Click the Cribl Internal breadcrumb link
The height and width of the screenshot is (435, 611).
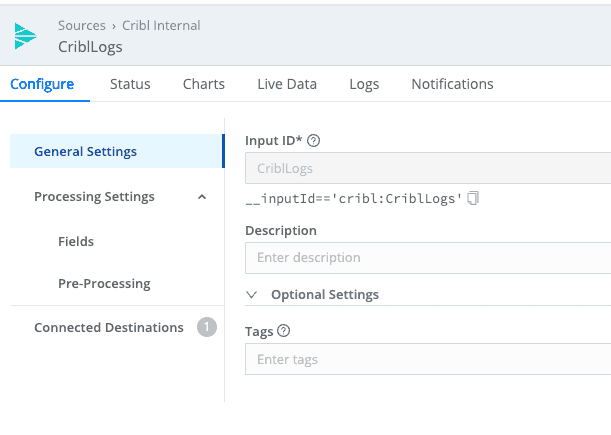coord(161,25)
